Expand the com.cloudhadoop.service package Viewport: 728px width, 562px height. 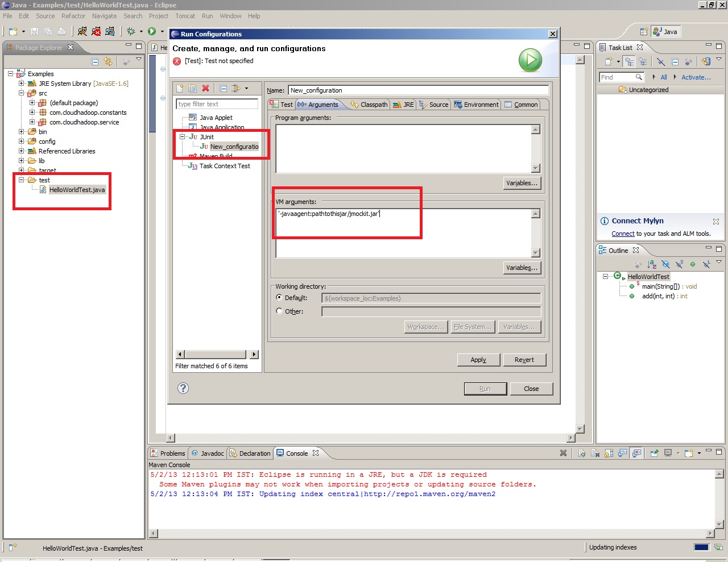tap(32, 122)
